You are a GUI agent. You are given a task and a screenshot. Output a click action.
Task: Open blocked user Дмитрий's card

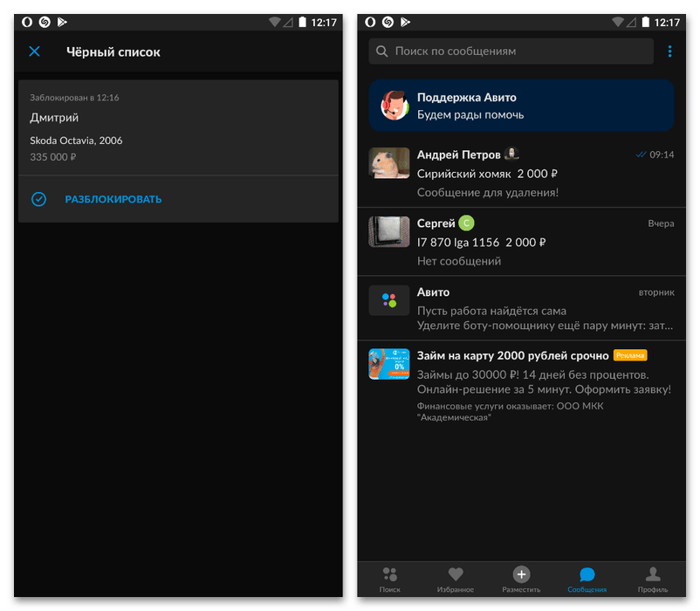click(x=177, y=127)
